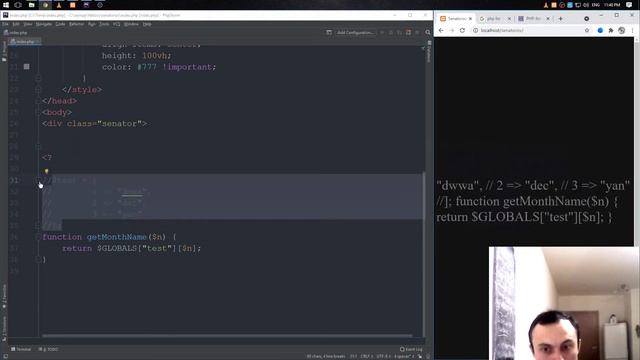
Task: Collapse the commented block at line 31
Action: 38,180
